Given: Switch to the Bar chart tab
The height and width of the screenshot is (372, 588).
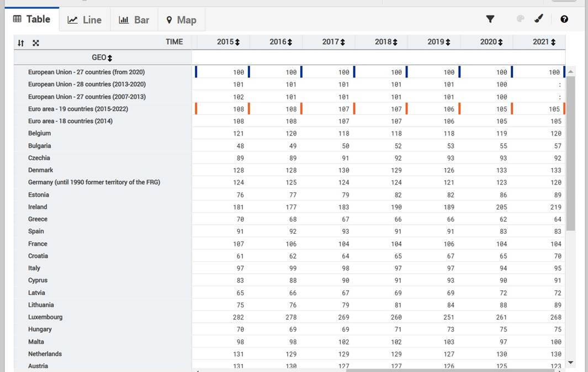Looking at the screenshot, I should (x=134, y=20).
